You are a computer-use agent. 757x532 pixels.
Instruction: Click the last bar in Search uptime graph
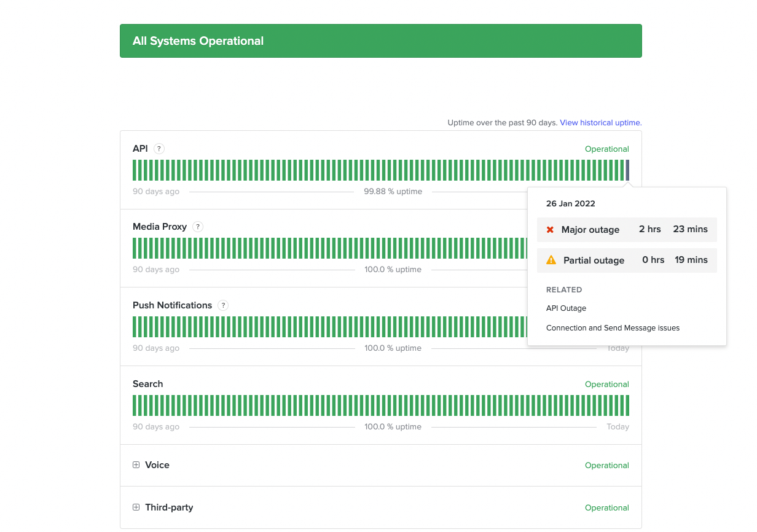tap(627, 405)
